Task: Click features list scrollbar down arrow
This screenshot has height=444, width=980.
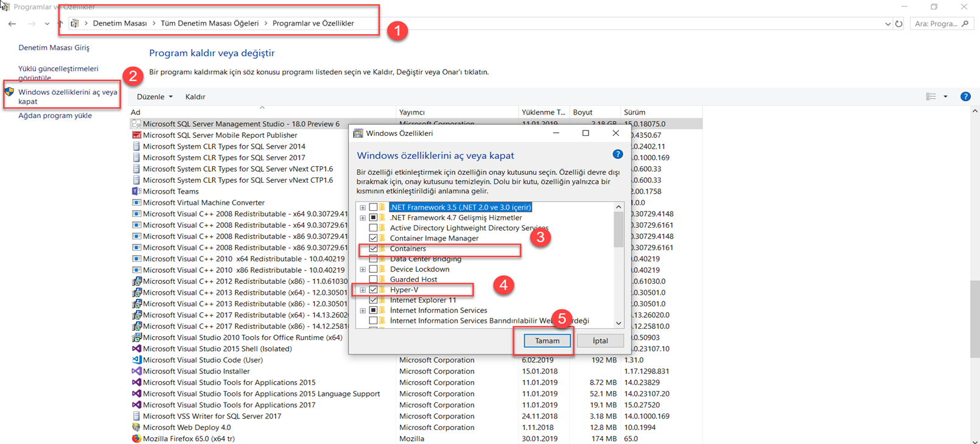Action: point(618,323)
